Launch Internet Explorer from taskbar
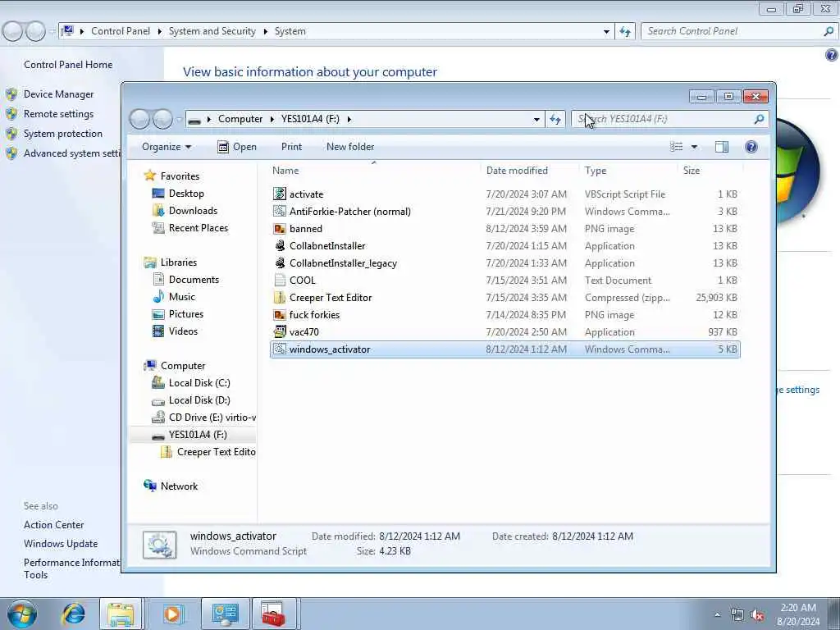 point(73,614)
